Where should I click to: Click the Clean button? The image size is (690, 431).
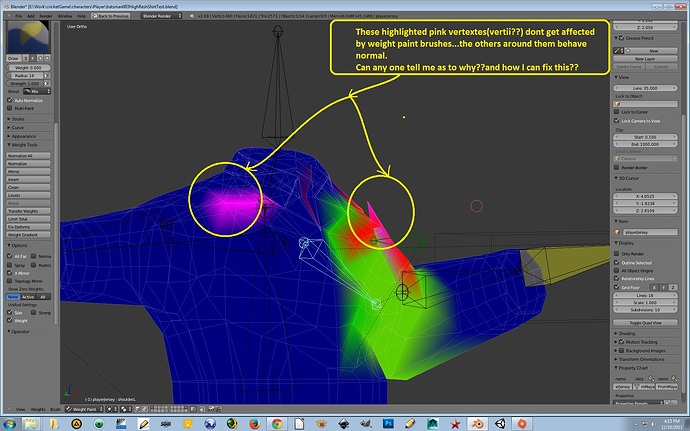28,188
